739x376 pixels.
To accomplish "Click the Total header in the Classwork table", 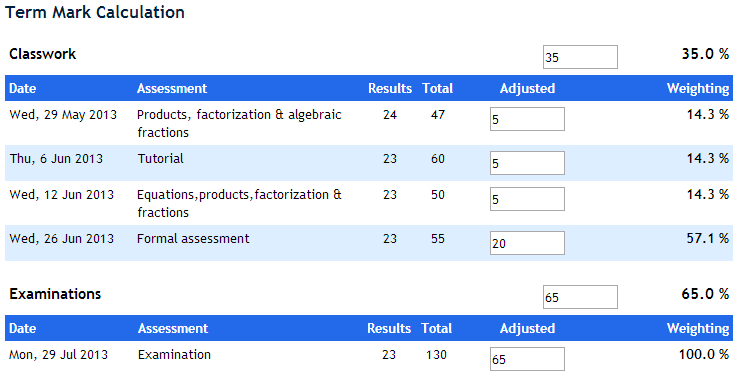I will point(438,88).
